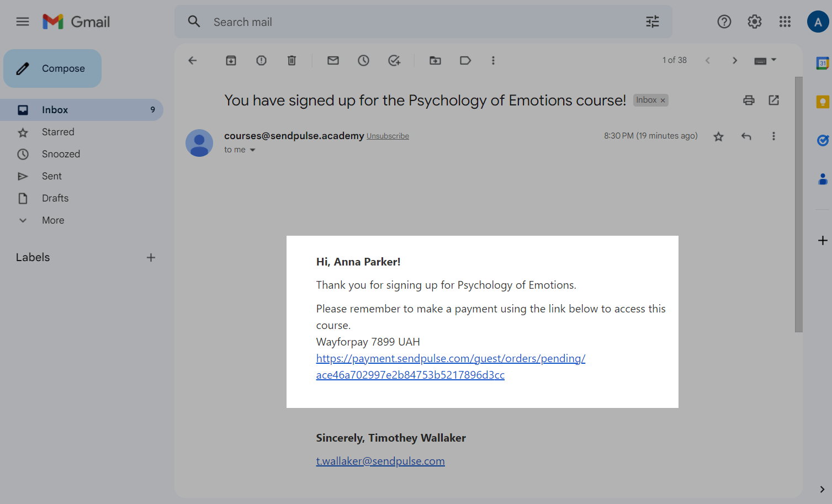Delete this email

coord(292,60)
